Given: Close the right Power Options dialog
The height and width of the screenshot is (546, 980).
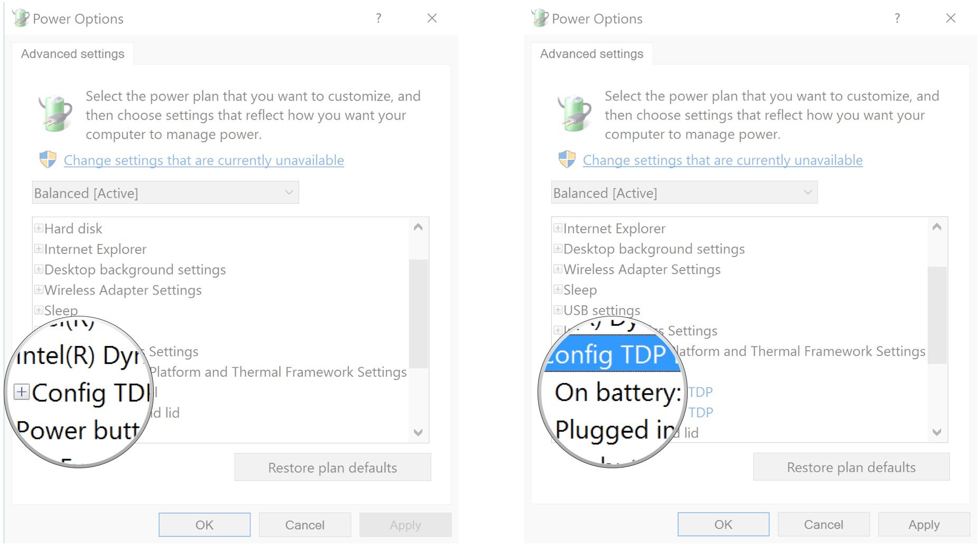Looking at the screenshot, I should [950, 19].
